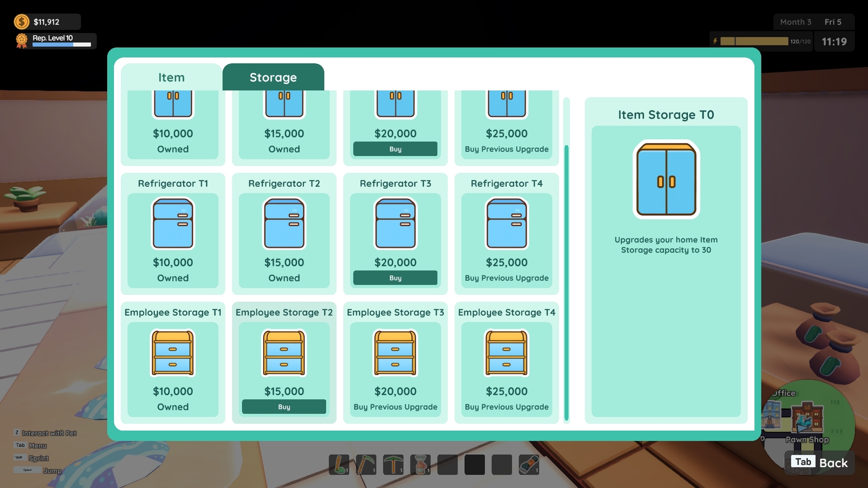This screenshot has height=488, width=868.
Task: Choose the Employee Storage T1 drawer icon
Action: pyautogui.click(x=173, y=353)
